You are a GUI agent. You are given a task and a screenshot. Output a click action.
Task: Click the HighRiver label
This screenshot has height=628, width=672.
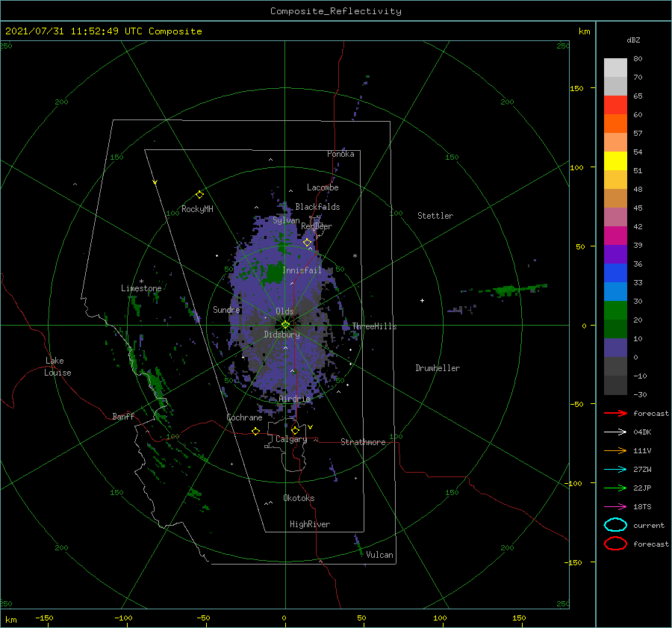[310, 524]
